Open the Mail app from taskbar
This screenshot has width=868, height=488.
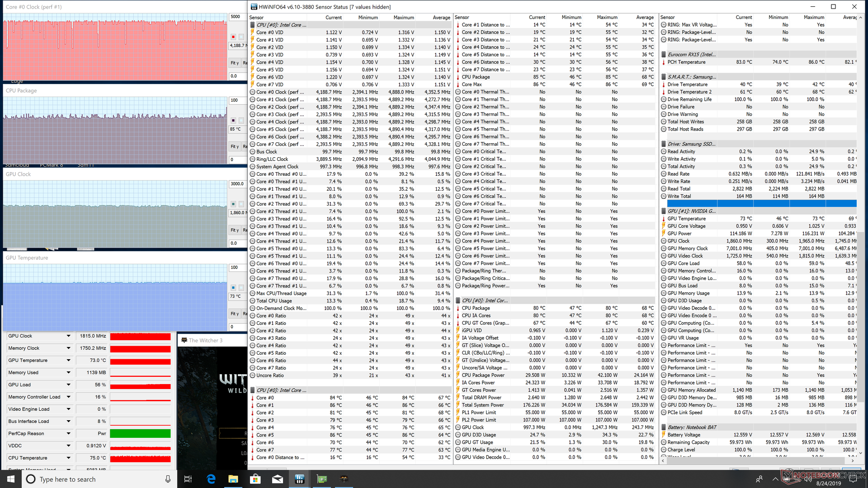(277, 479)
